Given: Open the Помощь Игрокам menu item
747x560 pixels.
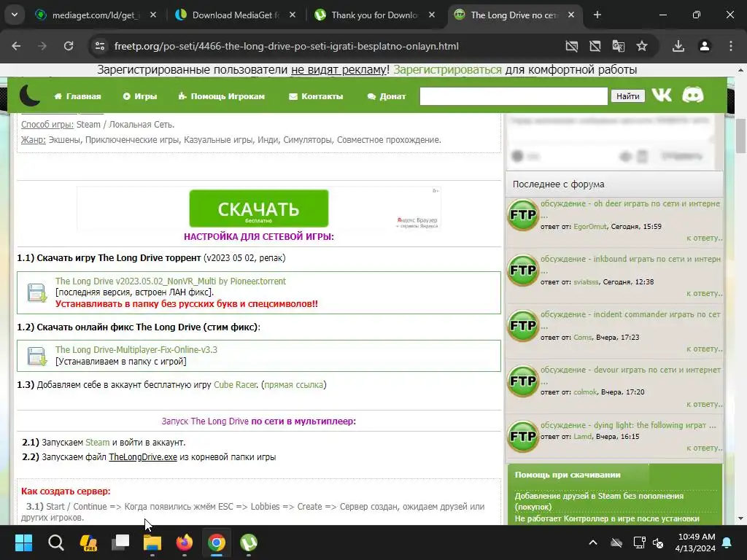Looking at the screenshot, I should pyautogui.click(x=222, y=96).
